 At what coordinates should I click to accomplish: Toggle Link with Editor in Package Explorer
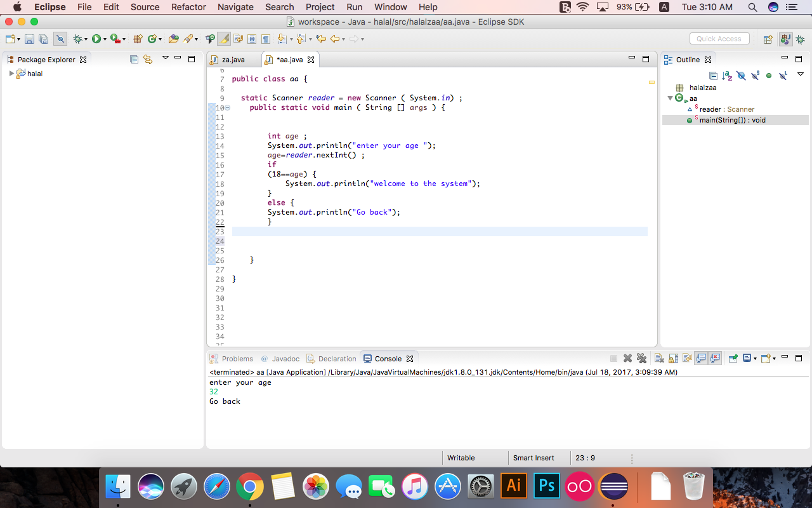[x=148, y=60]
